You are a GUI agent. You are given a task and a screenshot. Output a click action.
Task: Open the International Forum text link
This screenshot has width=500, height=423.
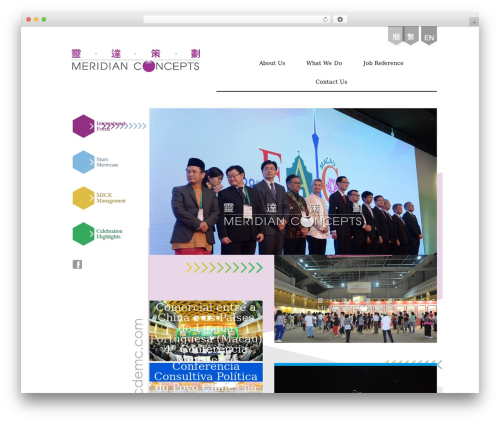111,126
